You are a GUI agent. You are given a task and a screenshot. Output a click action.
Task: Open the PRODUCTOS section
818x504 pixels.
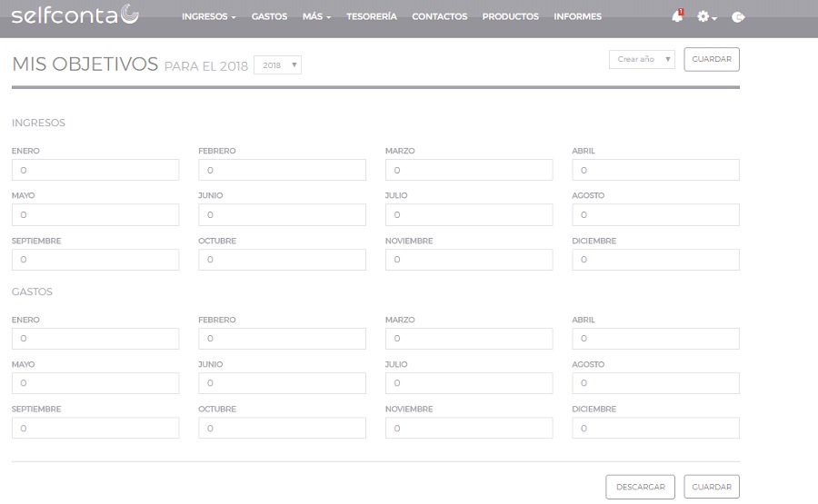[x=510, y=16]
